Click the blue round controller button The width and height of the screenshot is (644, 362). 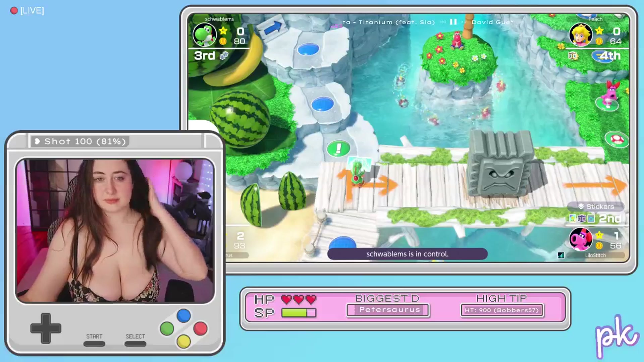pyautogui.click(x=183, y=316)
